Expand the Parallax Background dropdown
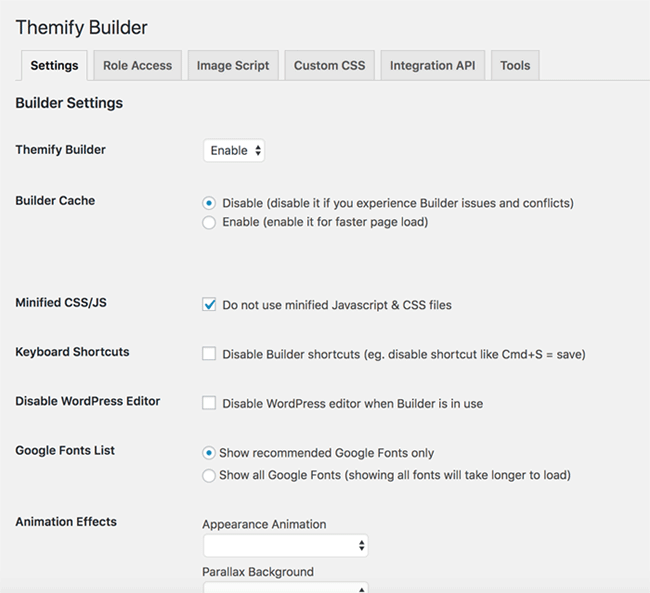 pos(286,588)
